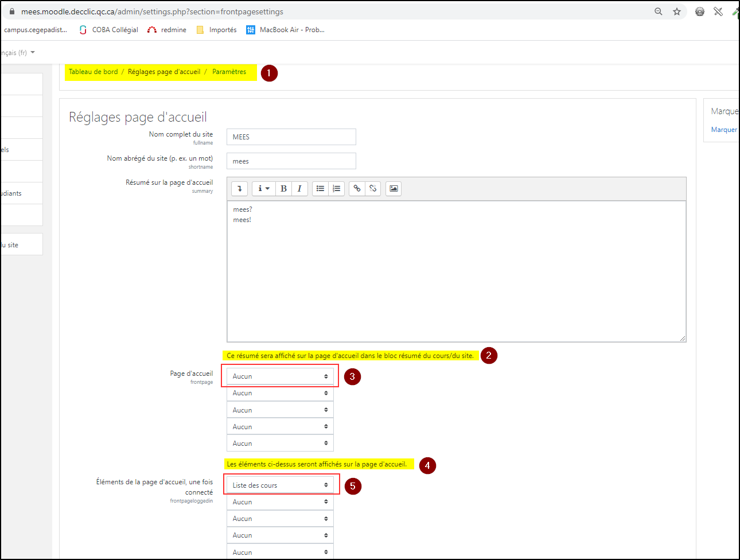
Task: Insert an image via the editor toolbar
Action: tap(394, 189)
